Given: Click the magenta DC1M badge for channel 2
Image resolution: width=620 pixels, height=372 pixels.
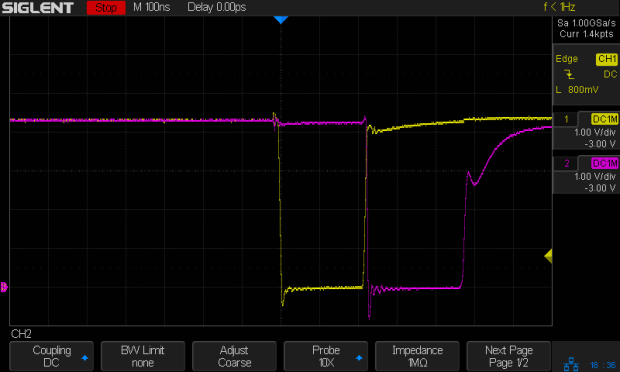Looking at the screenshot, I should click(605, 163).
